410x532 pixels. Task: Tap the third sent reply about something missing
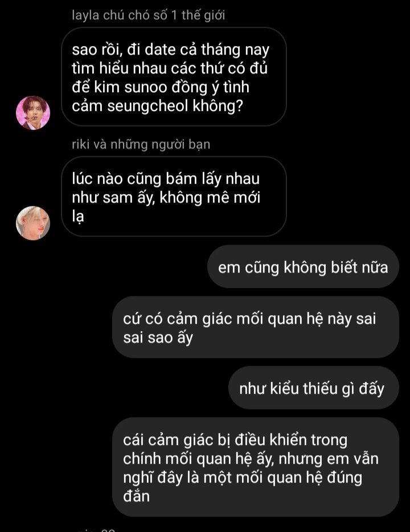[314, 388]
